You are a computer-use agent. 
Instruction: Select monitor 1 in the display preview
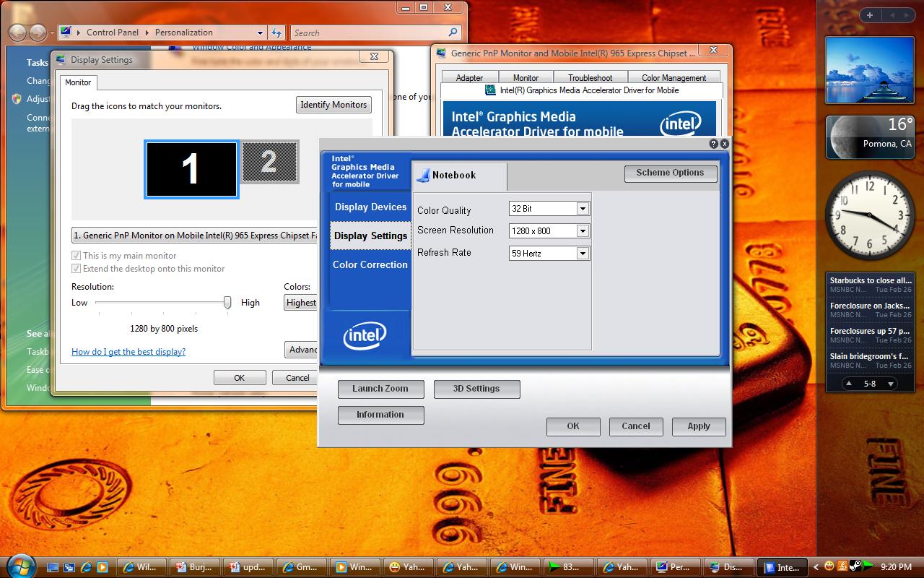pos(191,169)
